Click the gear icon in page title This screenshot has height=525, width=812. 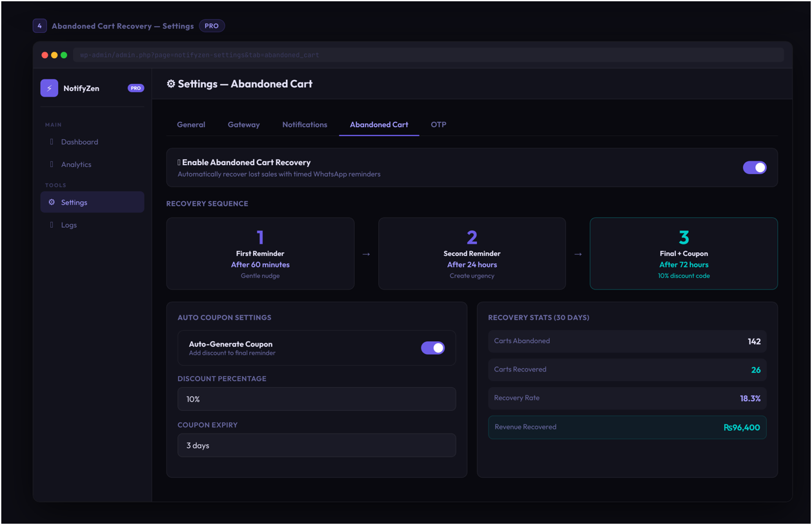(x=171, y=84)
